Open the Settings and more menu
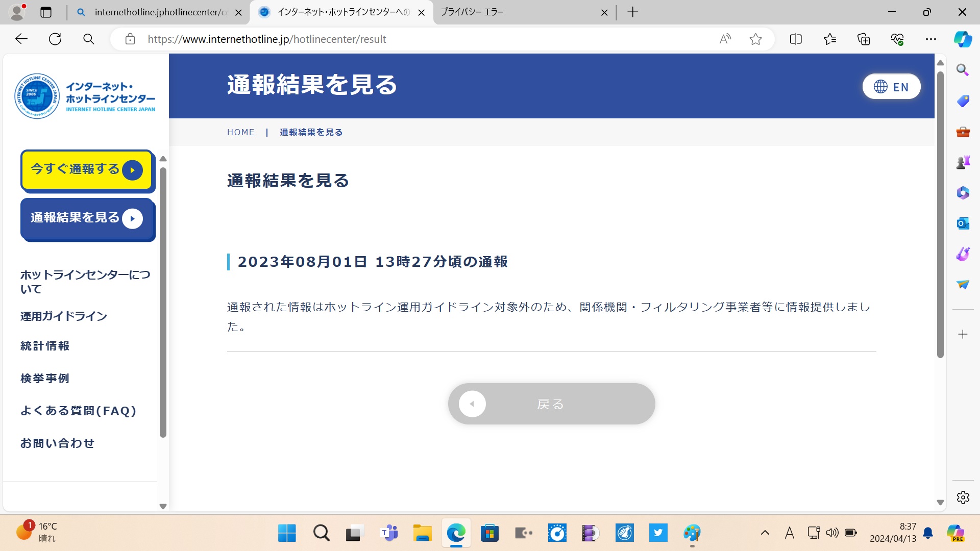The image size is (980, 551). 931,39
